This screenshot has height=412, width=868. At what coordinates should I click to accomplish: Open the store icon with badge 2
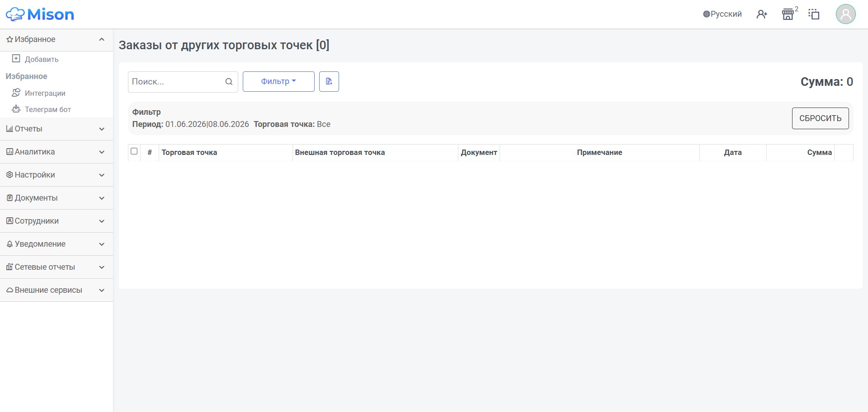click(x=788, y=14)
